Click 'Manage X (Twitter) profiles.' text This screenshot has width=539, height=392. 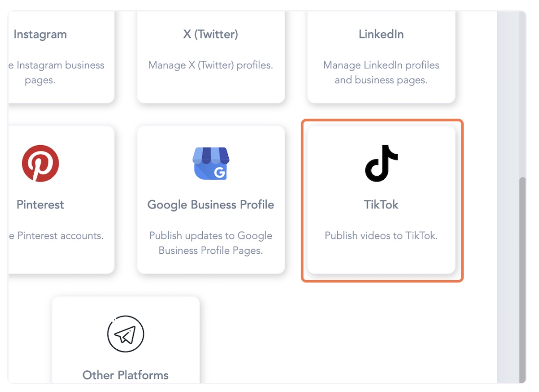point(211,65)
